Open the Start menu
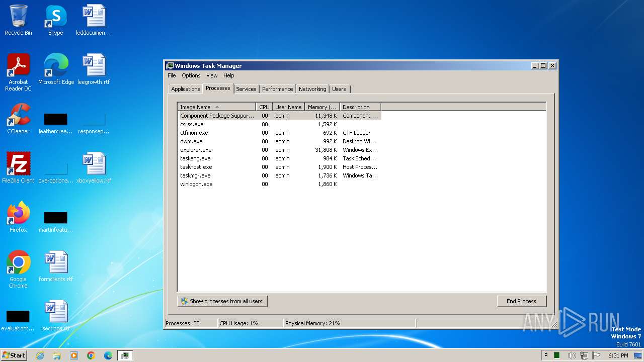Viewport: 644px width, 362px height. (x=14, y=355)
